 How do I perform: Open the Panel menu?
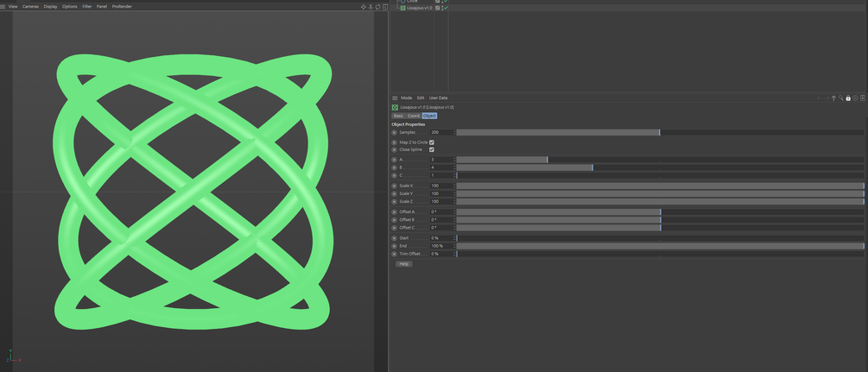click(102, 7)
